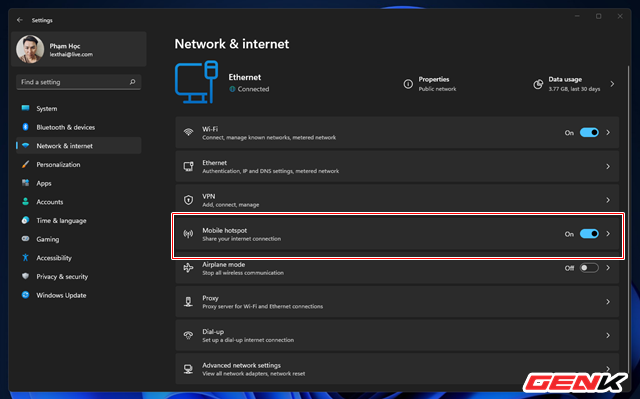Click the large Ethernet computer icon
This screenshot has width=640, height=399.
click(196, 82)
